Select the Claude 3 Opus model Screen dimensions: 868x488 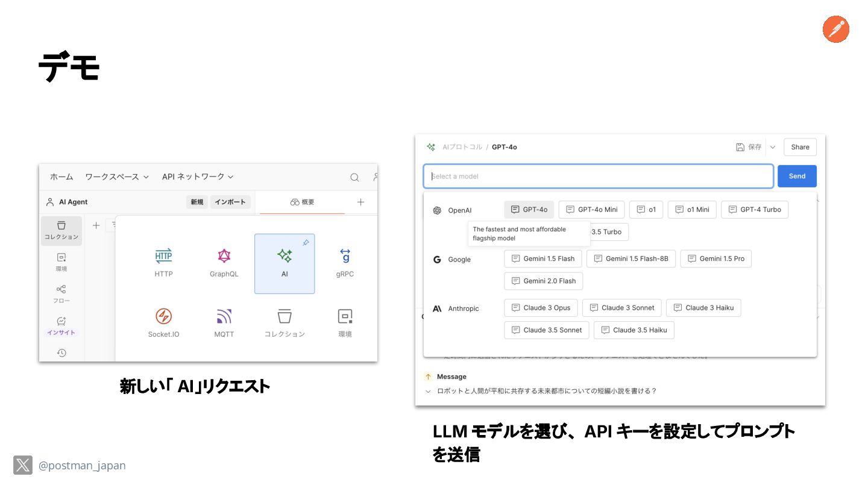tap(541, 308)
